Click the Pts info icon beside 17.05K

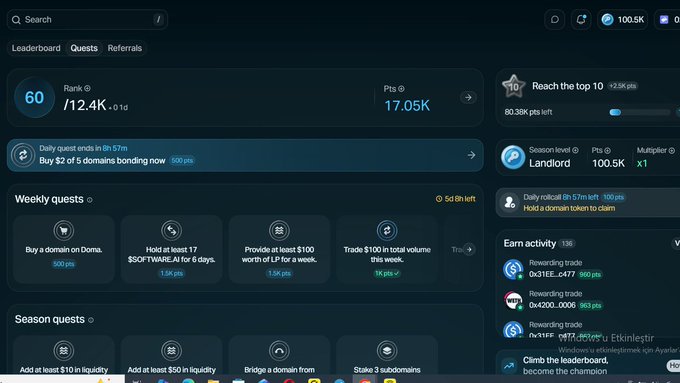[x=401, y=89]
